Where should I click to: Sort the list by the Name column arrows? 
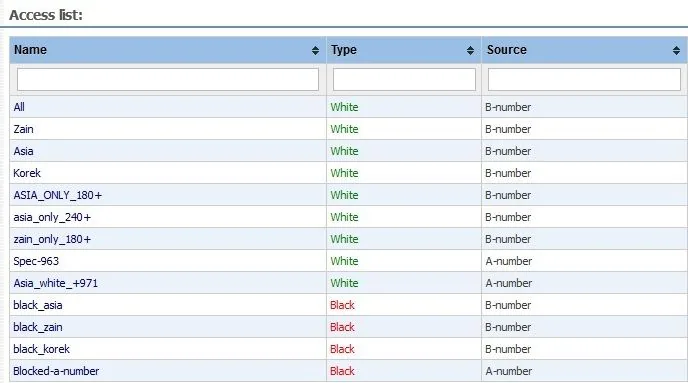[315, 50]
